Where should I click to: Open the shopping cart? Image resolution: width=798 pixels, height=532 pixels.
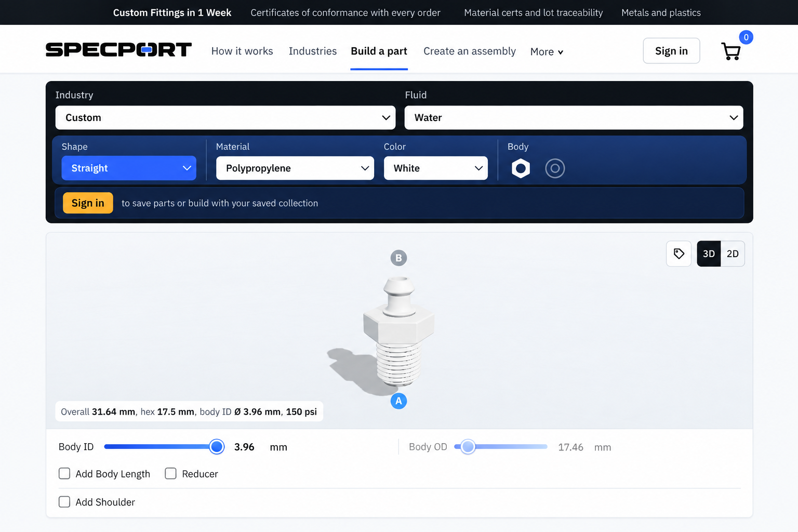click(731, 51)
